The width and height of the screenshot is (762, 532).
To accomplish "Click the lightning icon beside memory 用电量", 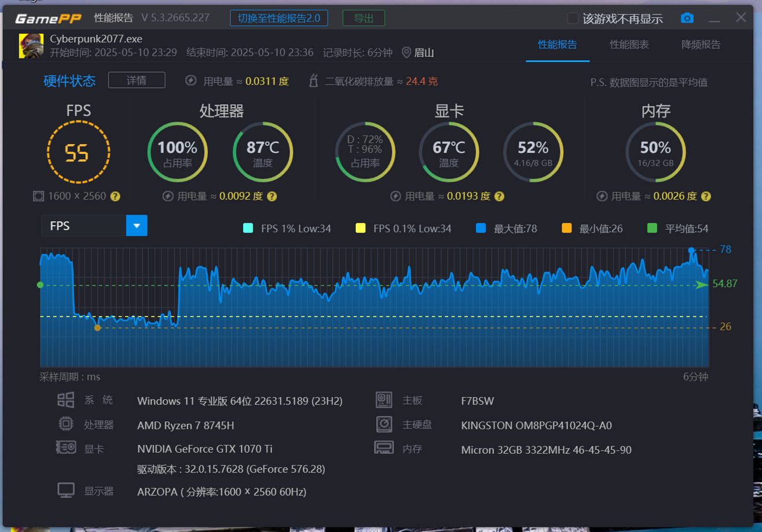I will click(x=602, y=196).
